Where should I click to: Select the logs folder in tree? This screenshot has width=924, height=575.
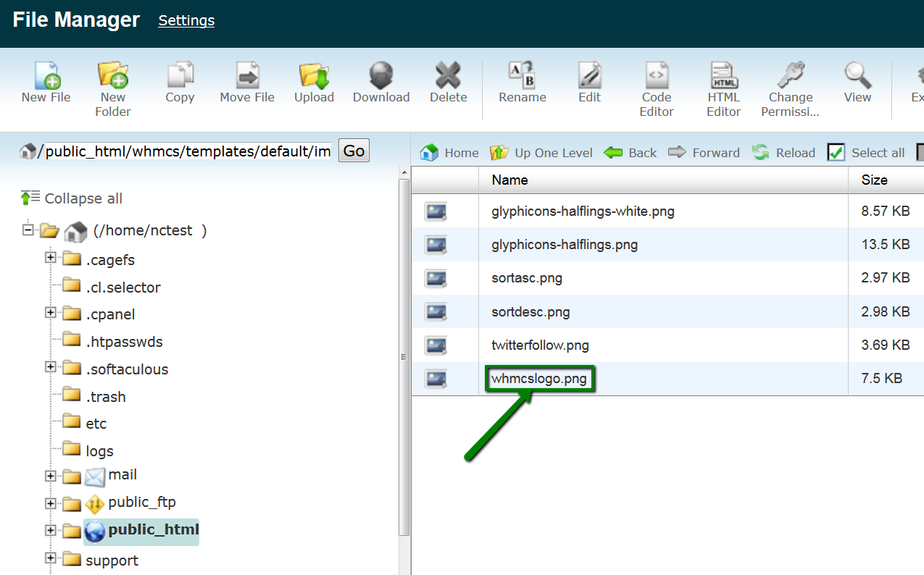(x=99, y=451)
